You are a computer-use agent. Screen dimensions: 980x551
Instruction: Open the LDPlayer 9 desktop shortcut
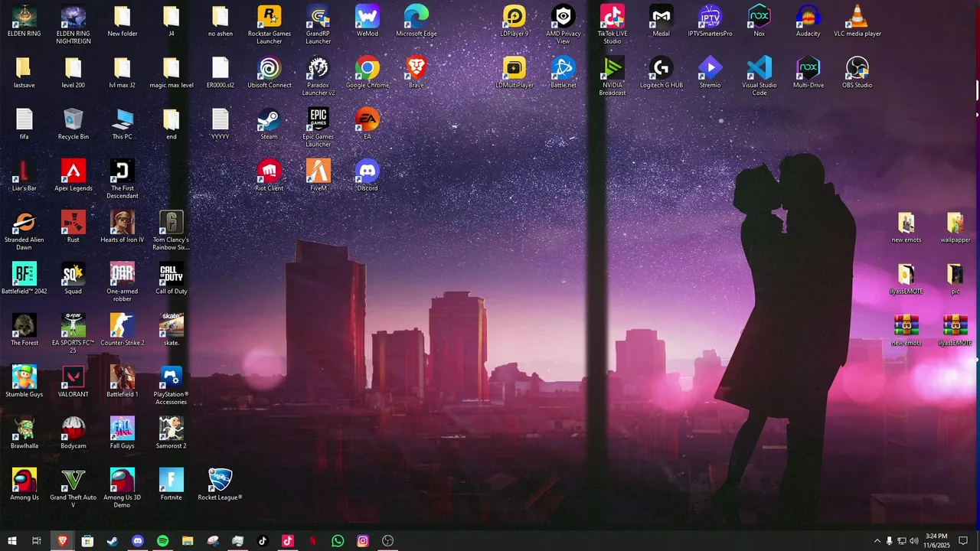pyautogui.click(x=514, y=21)
